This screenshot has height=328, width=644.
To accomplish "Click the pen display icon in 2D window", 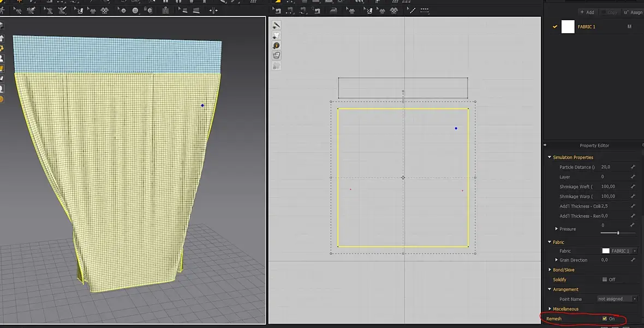I will point(277,25).
